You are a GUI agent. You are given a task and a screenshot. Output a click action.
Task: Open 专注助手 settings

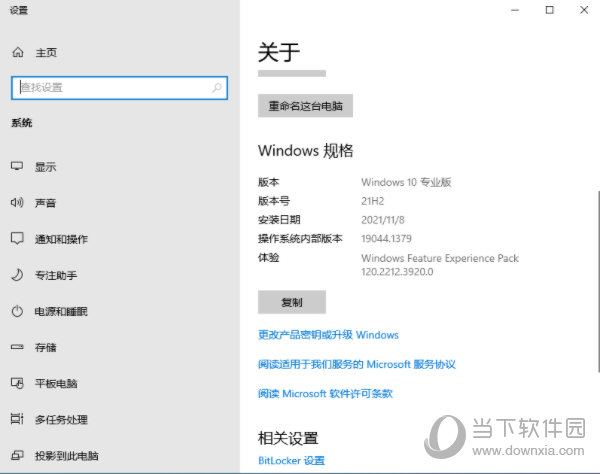(56, 275)
